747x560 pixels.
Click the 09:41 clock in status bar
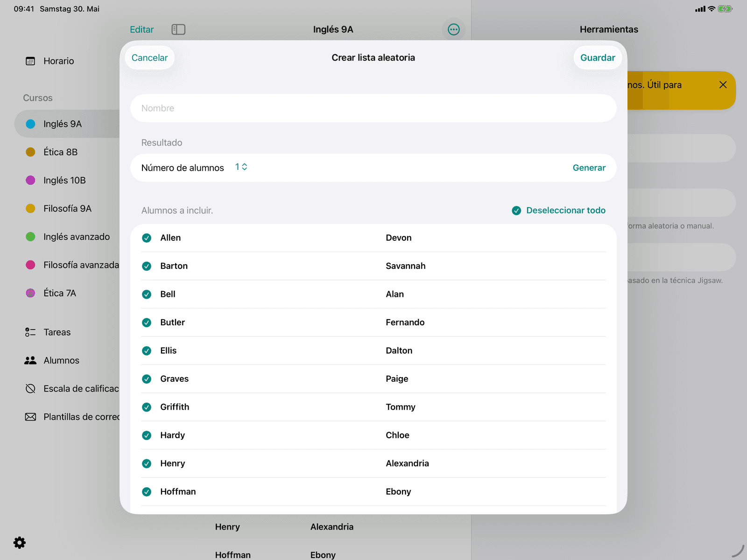point(24,9)
